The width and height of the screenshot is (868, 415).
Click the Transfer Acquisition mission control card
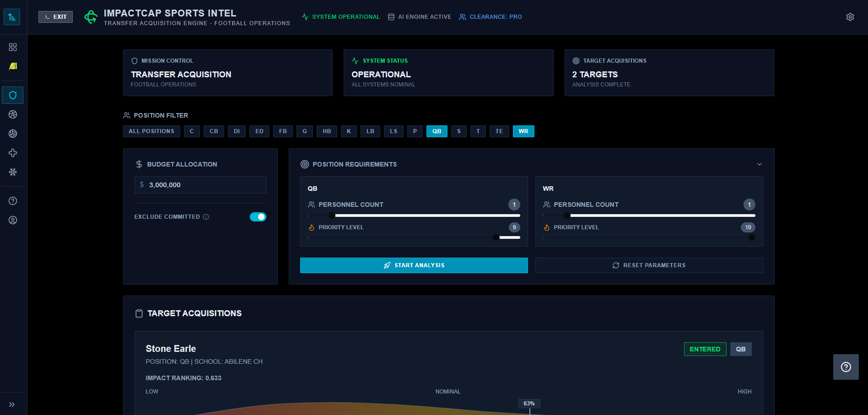click(228, 73)
